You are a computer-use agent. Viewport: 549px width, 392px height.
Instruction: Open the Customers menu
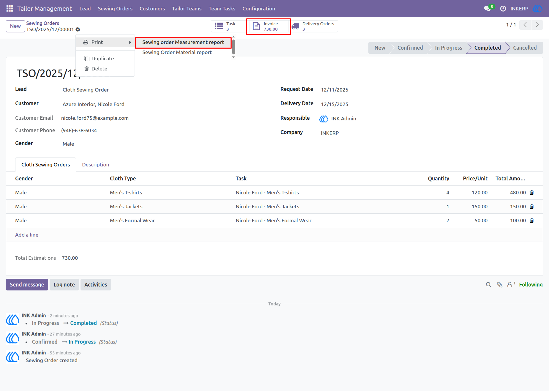(x=152, y=9)
